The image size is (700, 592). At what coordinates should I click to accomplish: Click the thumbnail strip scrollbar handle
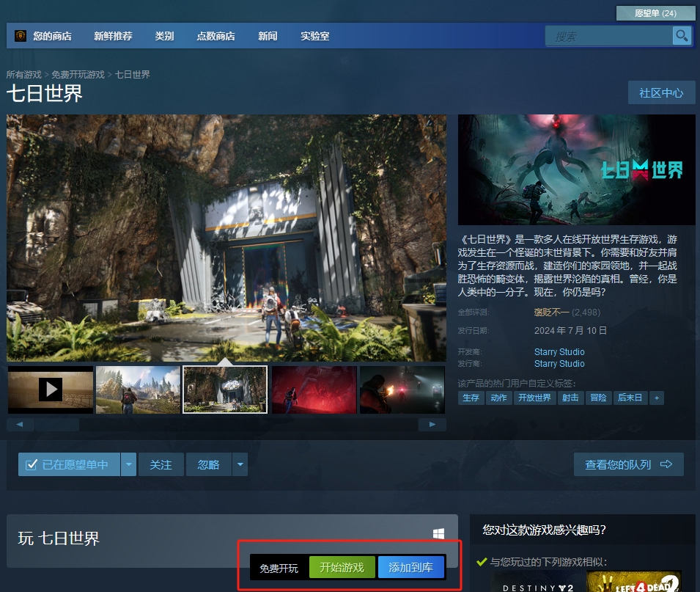[x=57, y=425]
